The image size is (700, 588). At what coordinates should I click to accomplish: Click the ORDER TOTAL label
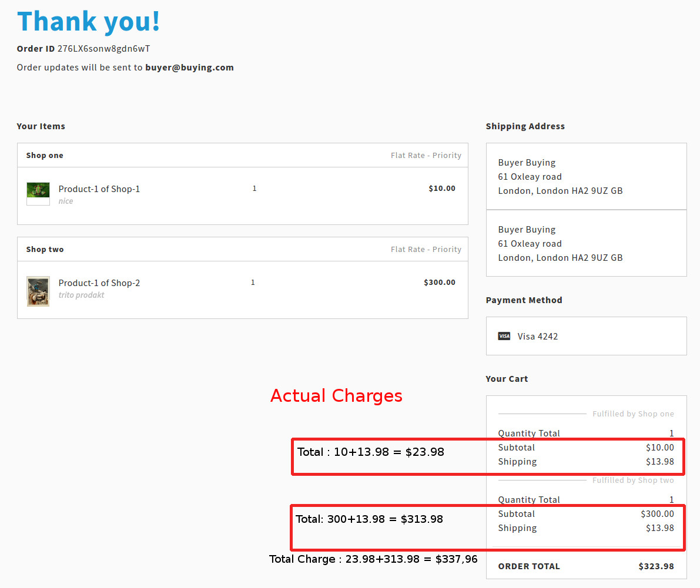point(528,566)
